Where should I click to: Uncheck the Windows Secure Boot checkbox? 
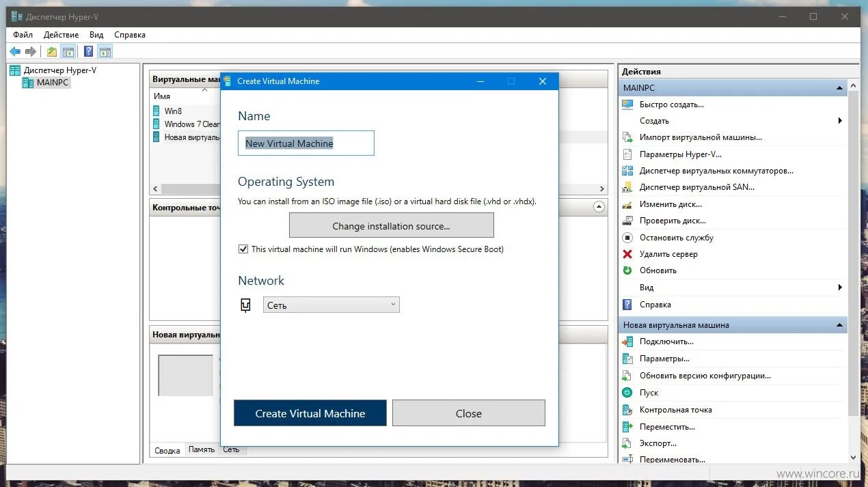[x=243, y=249]
